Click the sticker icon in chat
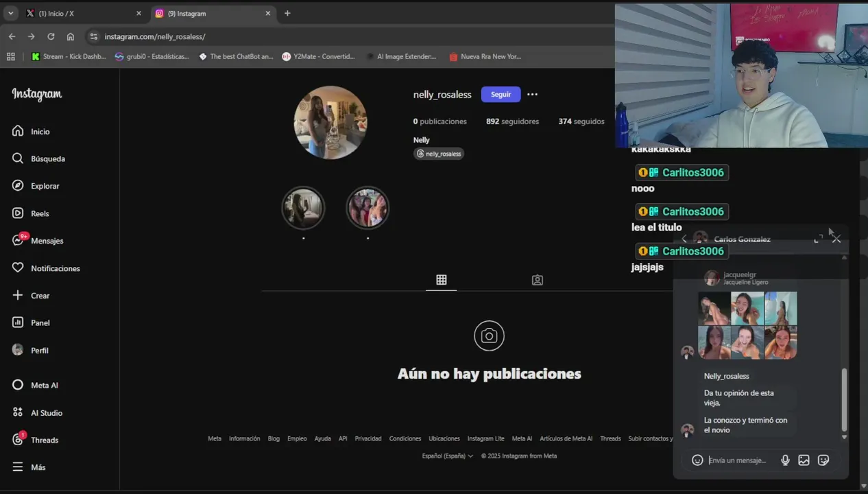Viewport: 868px width, 494px height. [823, 460]
